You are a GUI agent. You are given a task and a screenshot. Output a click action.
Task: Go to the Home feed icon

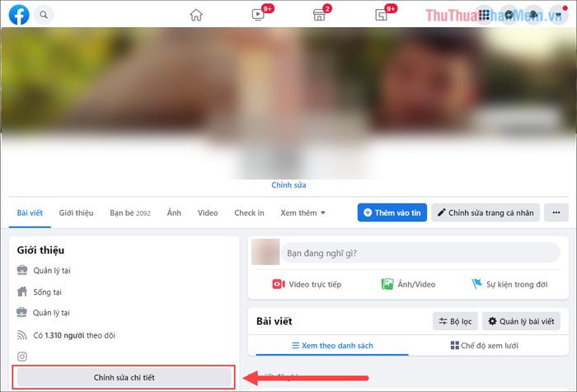click(x=196, y=15)
